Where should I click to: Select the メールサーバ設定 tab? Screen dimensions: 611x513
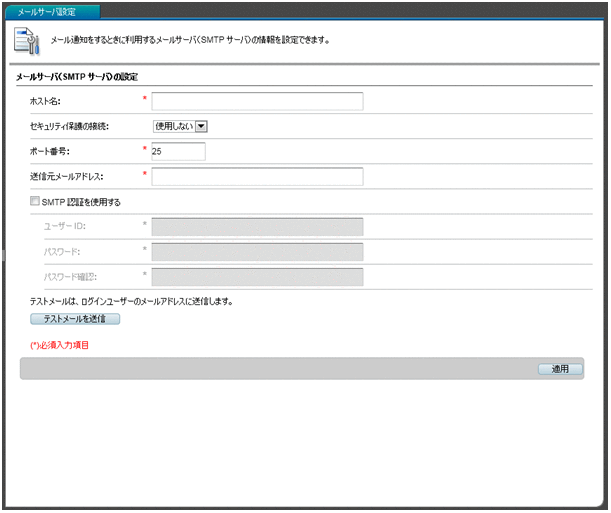click(53, 12)
